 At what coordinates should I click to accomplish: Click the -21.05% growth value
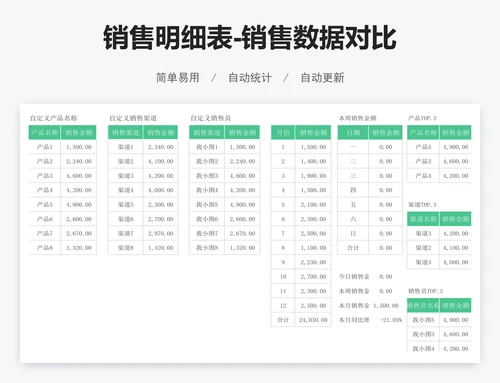[x=391, y=320]
